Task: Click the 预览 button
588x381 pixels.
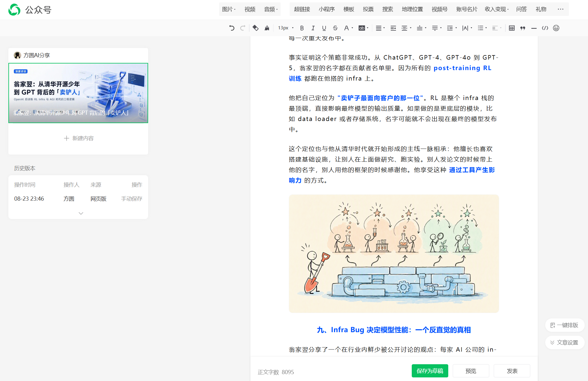Action: 471,371
